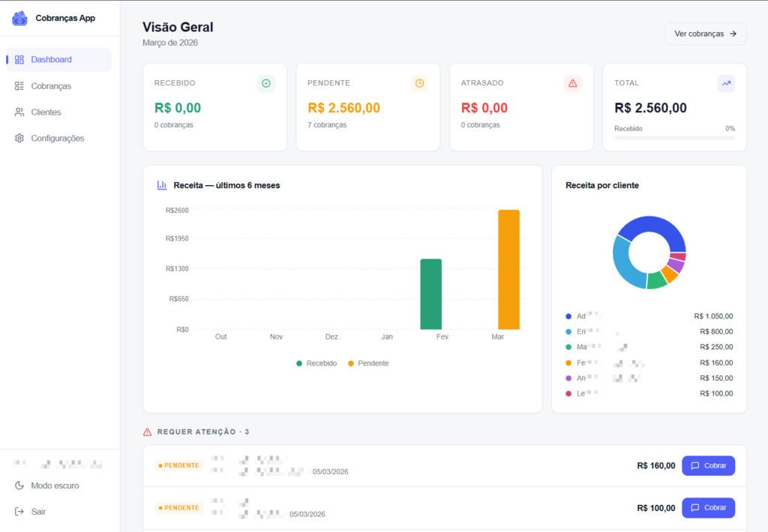Open the Clientes section
Viewport: 768px width, 532px height.
(46, 112)
